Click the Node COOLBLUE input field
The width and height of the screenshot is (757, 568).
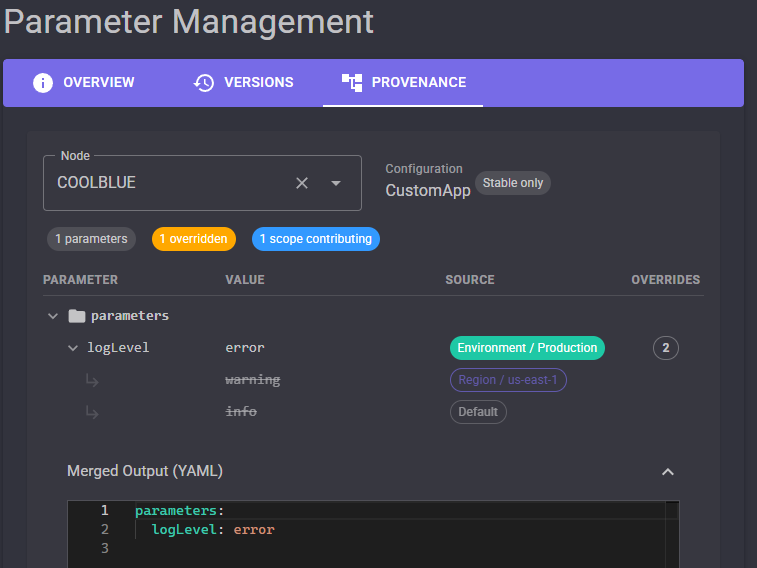202,183
